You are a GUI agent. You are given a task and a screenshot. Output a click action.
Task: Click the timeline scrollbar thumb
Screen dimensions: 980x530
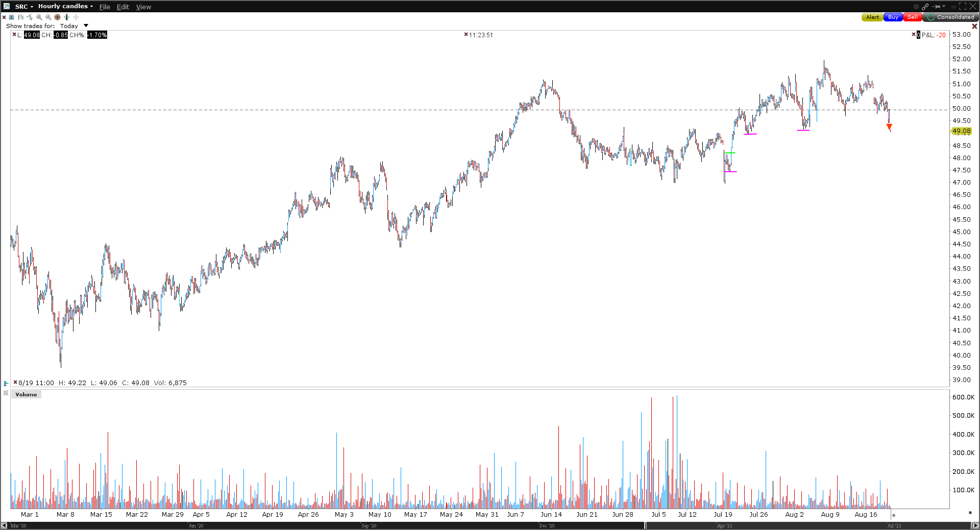645,525
